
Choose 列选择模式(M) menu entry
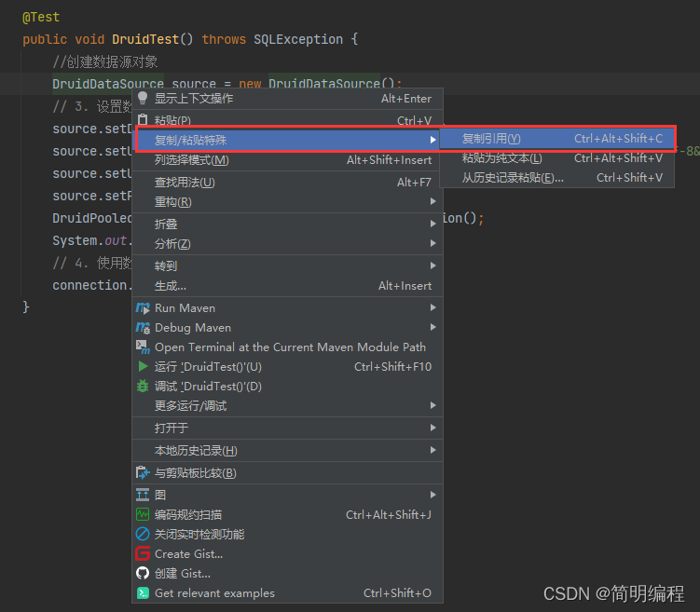click(287, 159)
